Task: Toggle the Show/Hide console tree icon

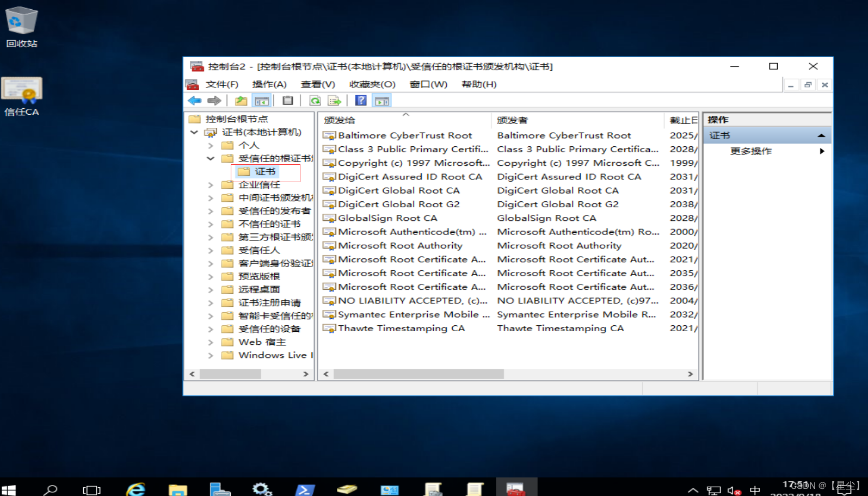Action: (262, 101)
